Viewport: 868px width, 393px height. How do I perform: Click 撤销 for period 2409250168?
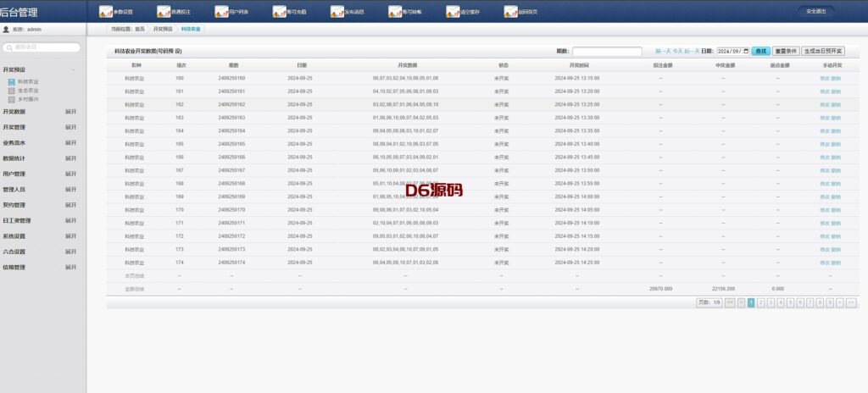tap(836, 184)
